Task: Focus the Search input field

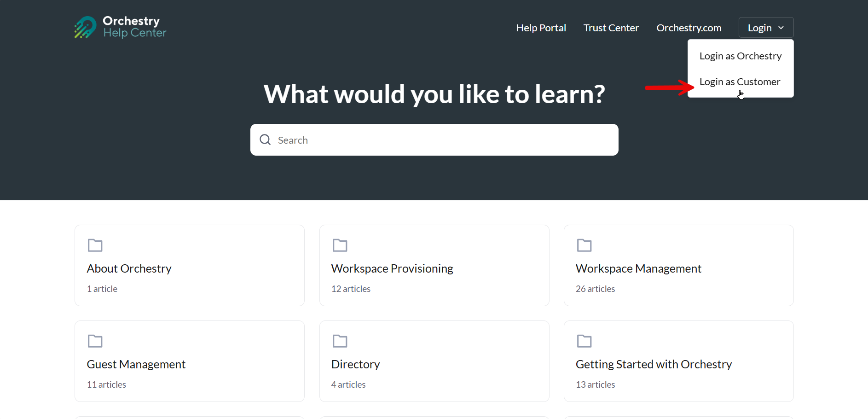Action: pos(434,140)
